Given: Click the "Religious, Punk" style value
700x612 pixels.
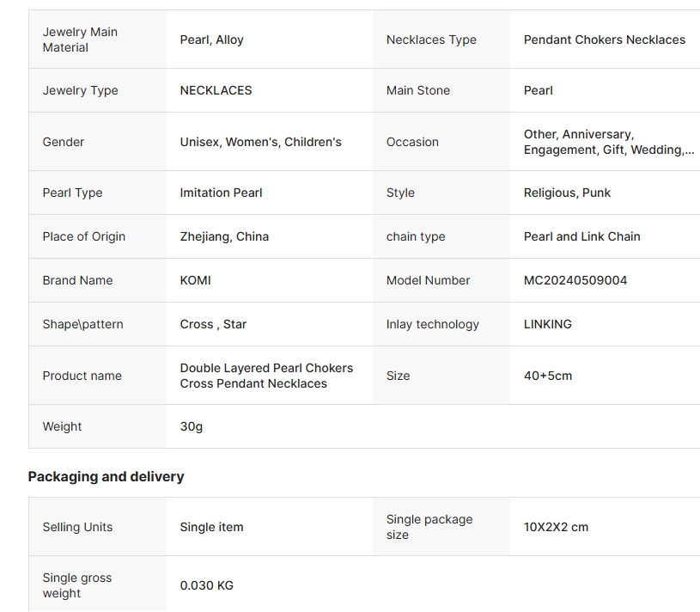Looking at the screenshot, I should (x=567, y=193).
